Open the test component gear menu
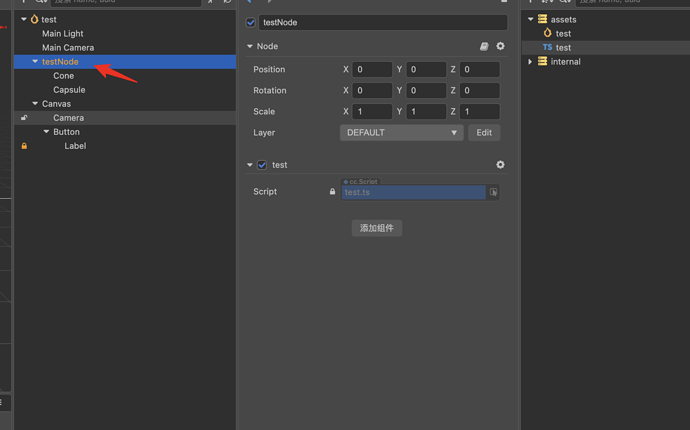 [500, 165]
